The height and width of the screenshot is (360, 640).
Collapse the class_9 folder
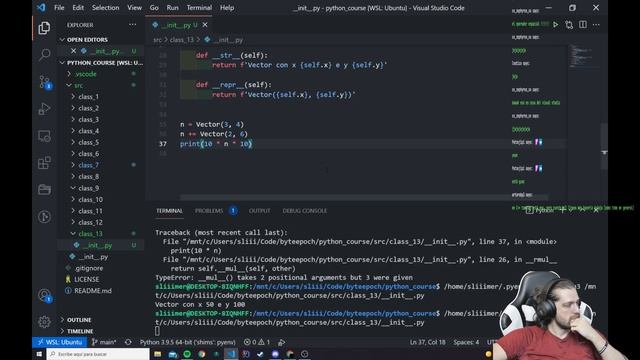[x=100, y=188]
